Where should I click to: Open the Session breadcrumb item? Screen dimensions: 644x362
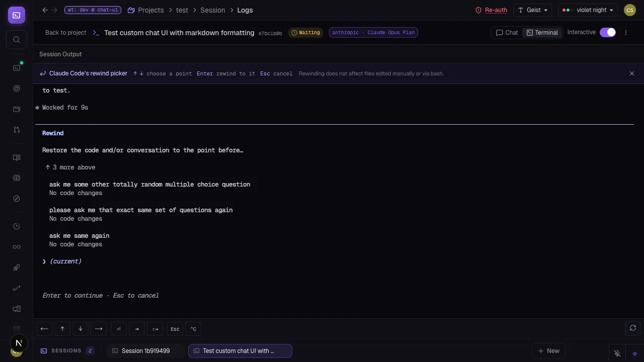(212, 10)
